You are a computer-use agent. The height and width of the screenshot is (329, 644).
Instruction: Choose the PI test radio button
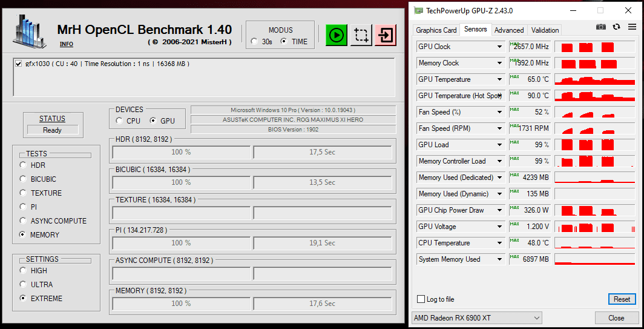(23, 207)
